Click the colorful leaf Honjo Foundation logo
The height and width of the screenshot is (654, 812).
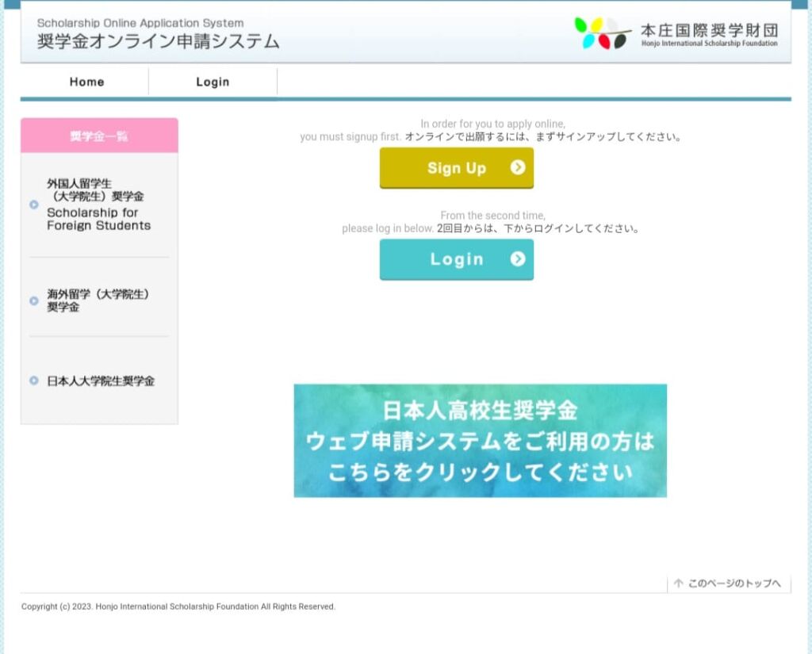tap(602, 33)
